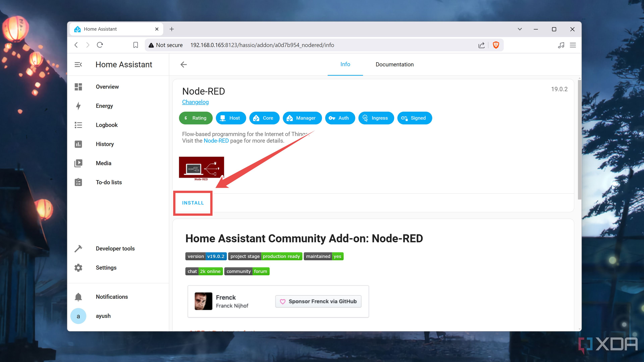The width and height of the screenshot is (644, 362).
Task: Open the Logbook panel
Action: (x=106, y=125)
